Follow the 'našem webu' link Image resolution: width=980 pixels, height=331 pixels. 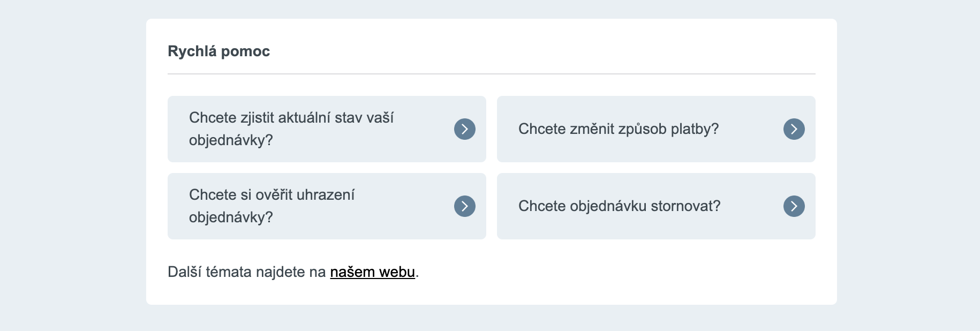coord(372,272)
